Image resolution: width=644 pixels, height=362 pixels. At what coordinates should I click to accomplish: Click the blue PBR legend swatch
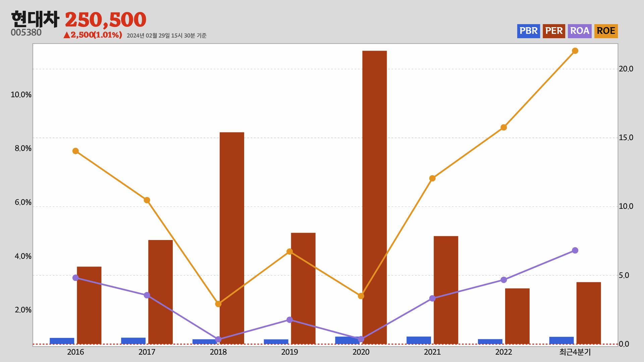[528, 31]
